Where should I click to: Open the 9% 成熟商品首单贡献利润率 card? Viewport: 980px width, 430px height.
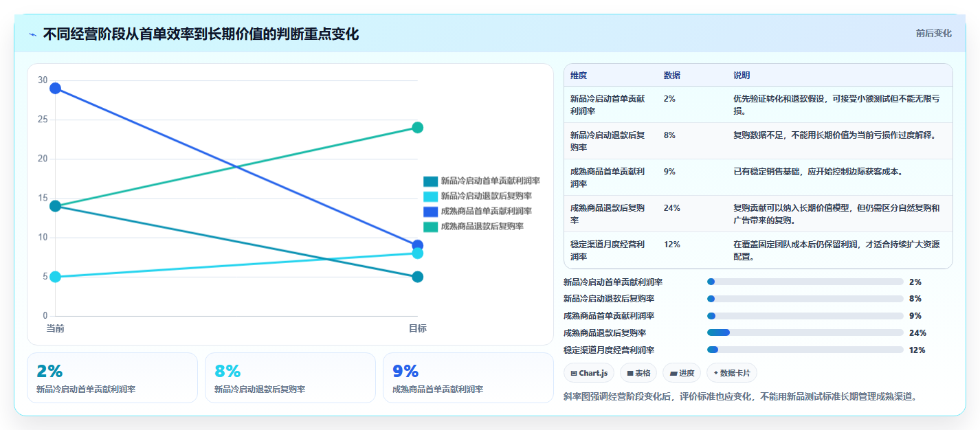click(x=468, y=378)
